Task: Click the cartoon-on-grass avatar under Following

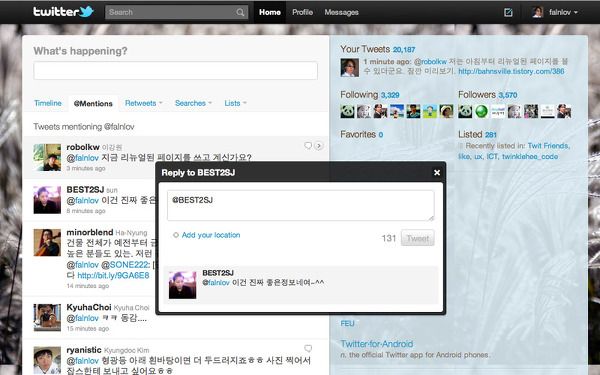Action: pos(430,111)
